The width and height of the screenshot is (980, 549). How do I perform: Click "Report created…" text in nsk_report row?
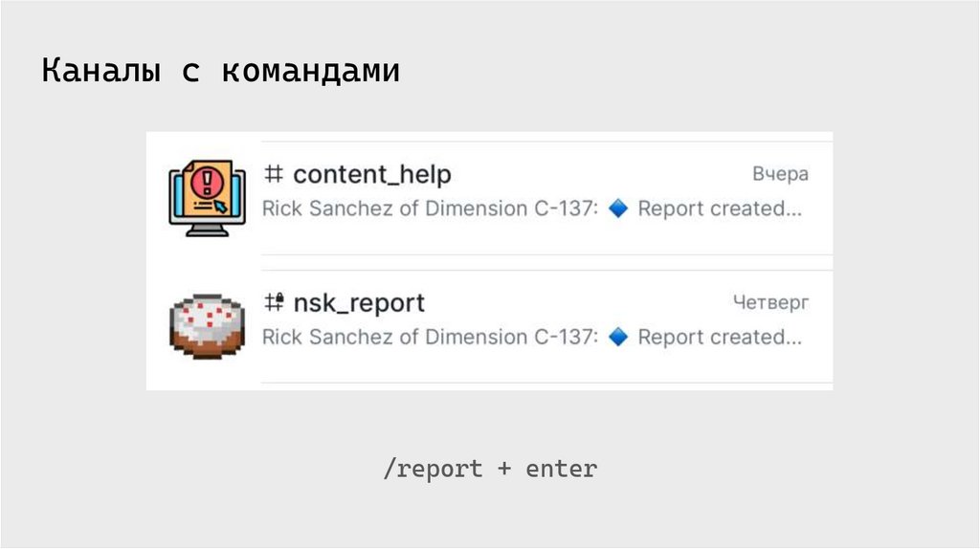point(720,337)
